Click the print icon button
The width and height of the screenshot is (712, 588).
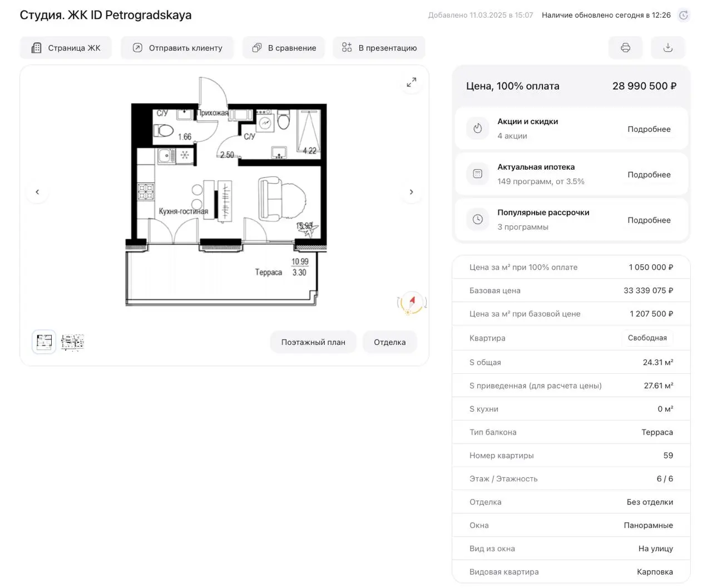[x=625, y=48]
